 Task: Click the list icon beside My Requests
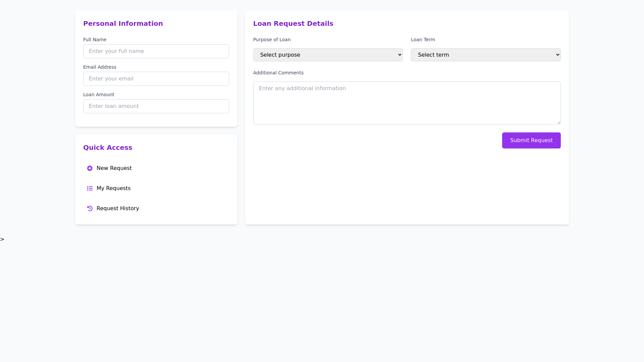pyautogui.click(x=90, y=188)
